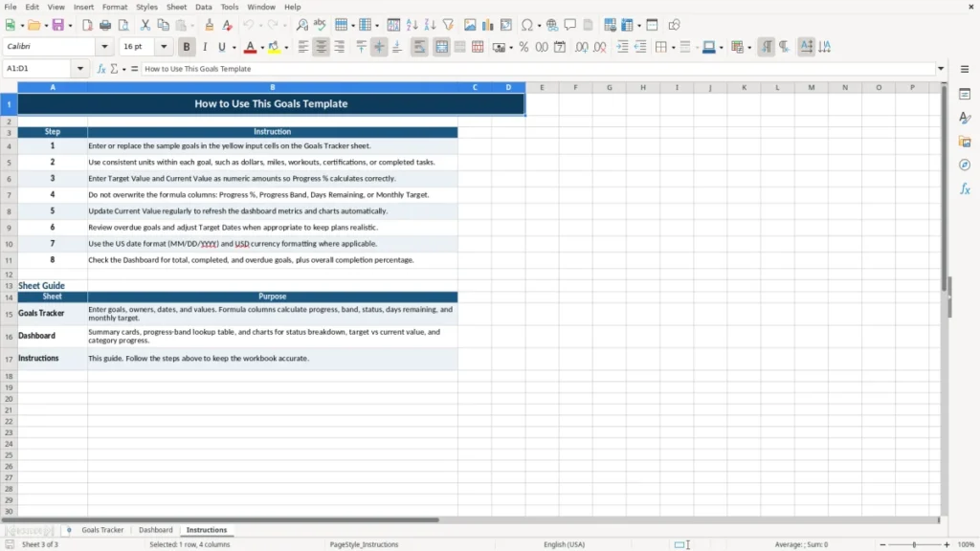The height and width of the screenshot is (551, 980).
Task: Open the Name Box dropdown arrow
Action: point(80,69)
